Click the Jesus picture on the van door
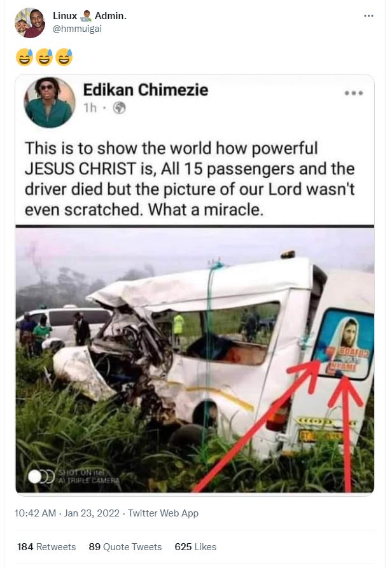The height and width of the screenshot is (568, 392). 344,343
